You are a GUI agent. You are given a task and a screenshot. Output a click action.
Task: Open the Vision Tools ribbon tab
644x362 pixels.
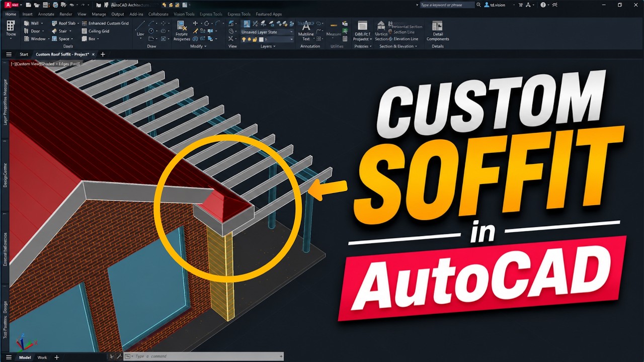coord(184,14)
